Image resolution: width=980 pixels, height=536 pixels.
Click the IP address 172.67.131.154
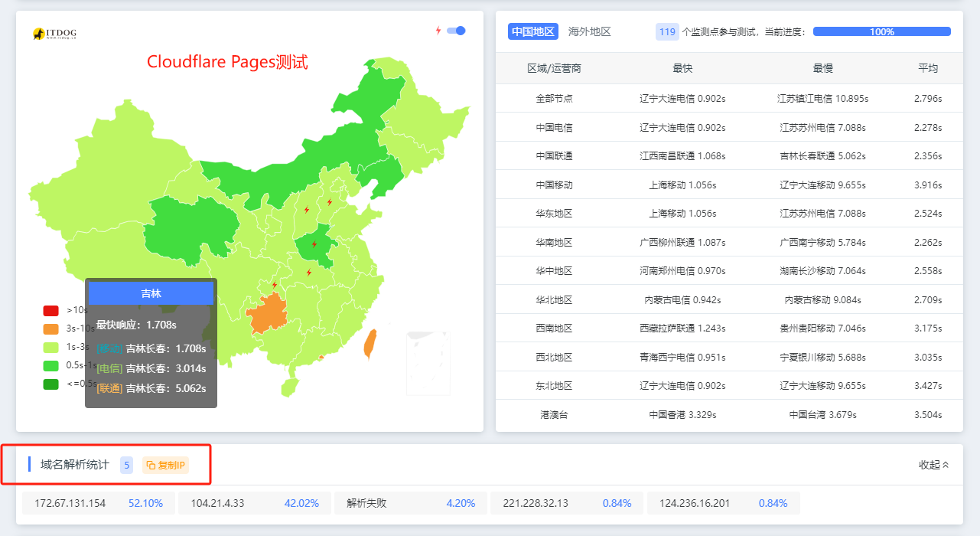tap(70, 503)
